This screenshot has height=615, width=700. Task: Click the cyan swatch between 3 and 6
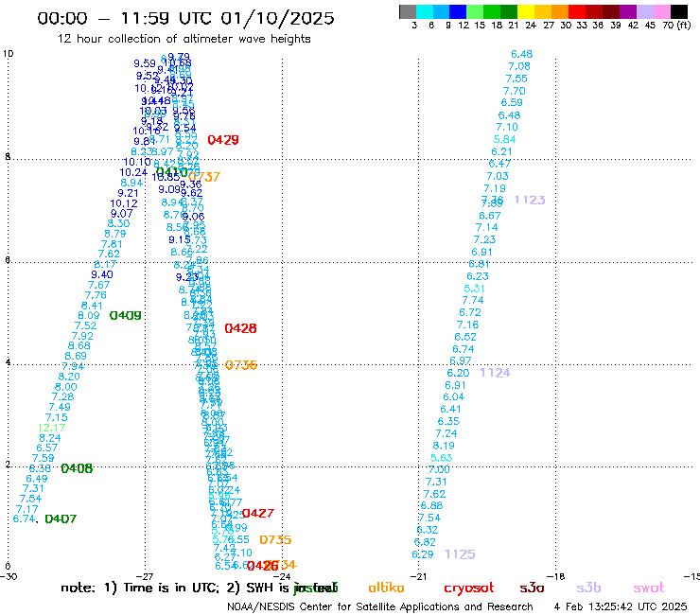click(424, 11)
